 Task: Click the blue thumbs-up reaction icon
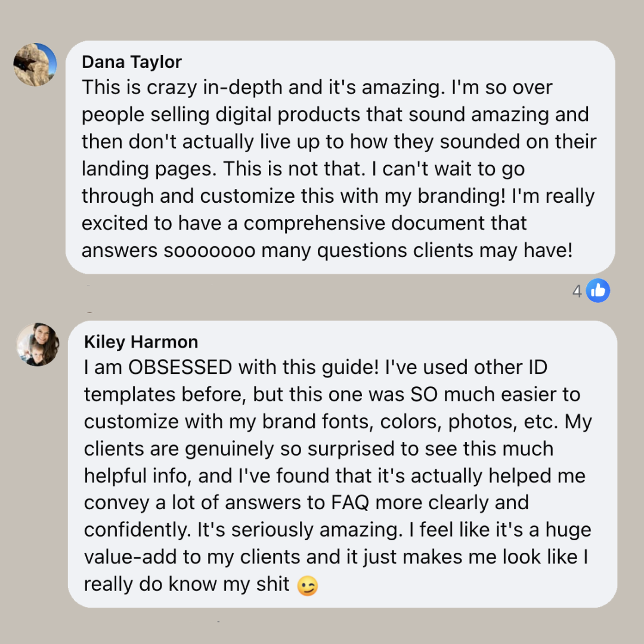click(x=597, y=290)
